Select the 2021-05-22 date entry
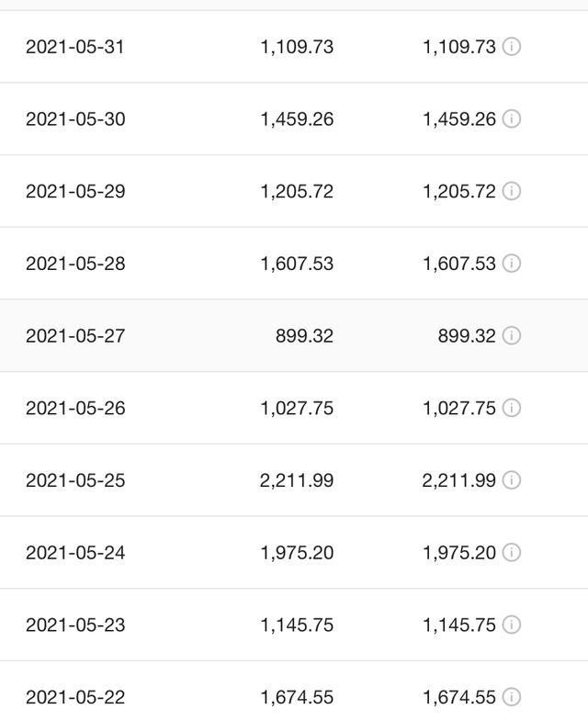 pyautogui.click(x=75, y=697)
